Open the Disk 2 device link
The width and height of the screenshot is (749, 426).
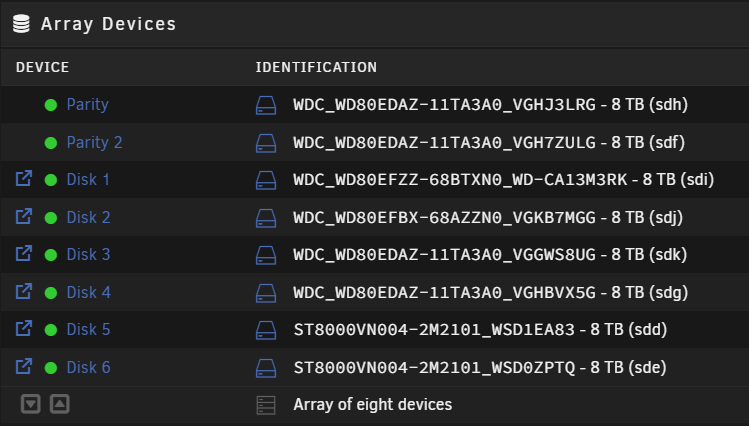click(88, 217)
